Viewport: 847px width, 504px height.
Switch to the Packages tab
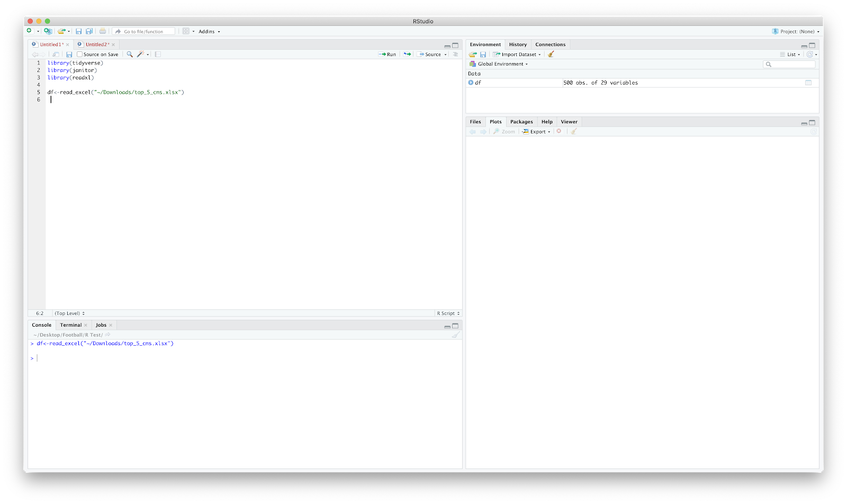point(521,122)
